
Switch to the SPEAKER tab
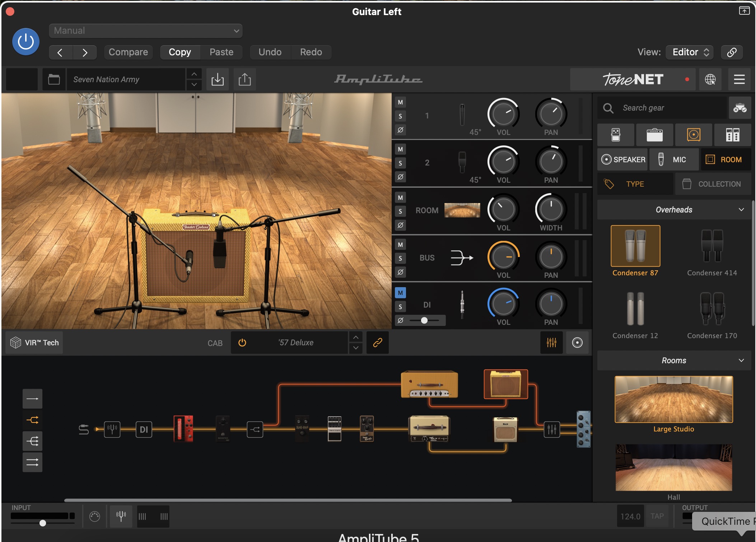[622, 160]
